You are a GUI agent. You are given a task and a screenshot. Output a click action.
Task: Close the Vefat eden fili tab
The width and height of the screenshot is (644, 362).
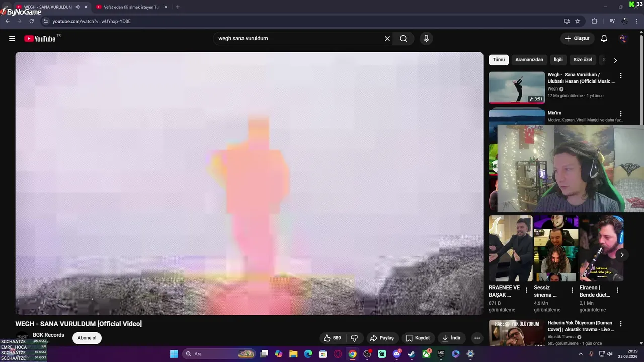pos(166,7)
